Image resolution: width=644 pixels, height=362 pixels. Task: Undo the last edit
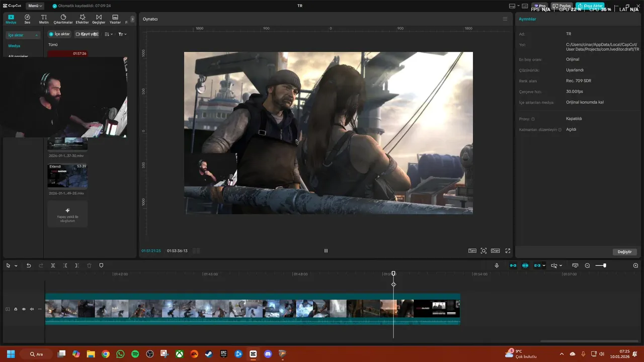click(29, 265)
